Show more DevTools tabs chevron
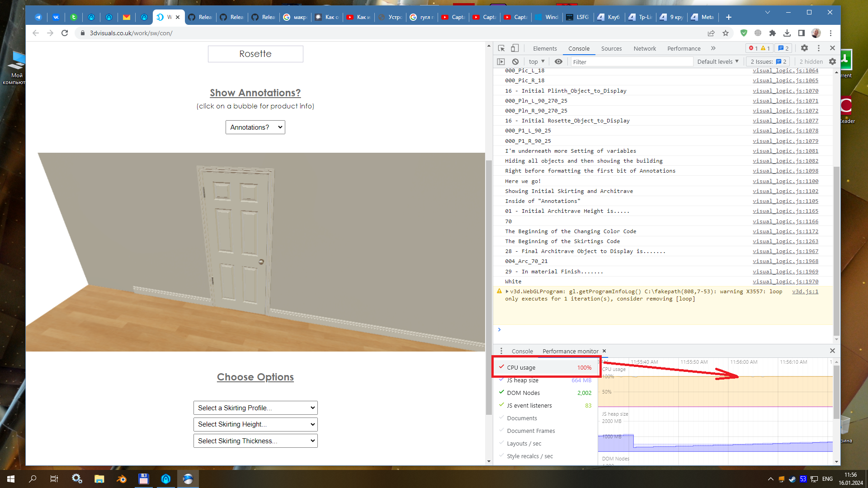The height and width of the screenshot is (488, 868). tap(713, 48)
